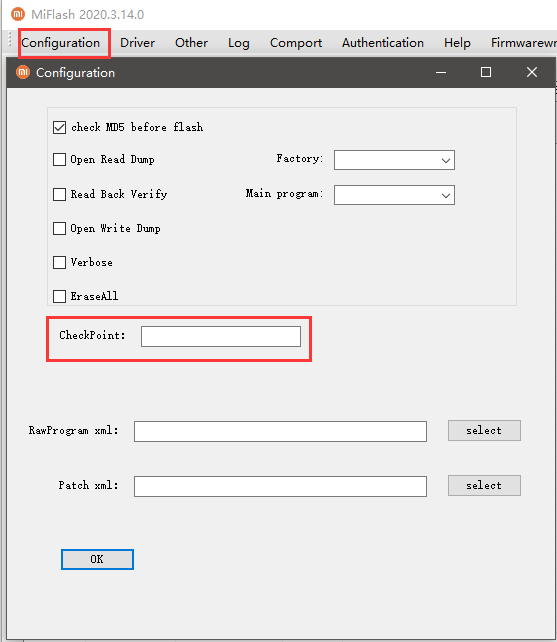Open the Driver menu
Viewport: 557px width, 642px height.
138,43
